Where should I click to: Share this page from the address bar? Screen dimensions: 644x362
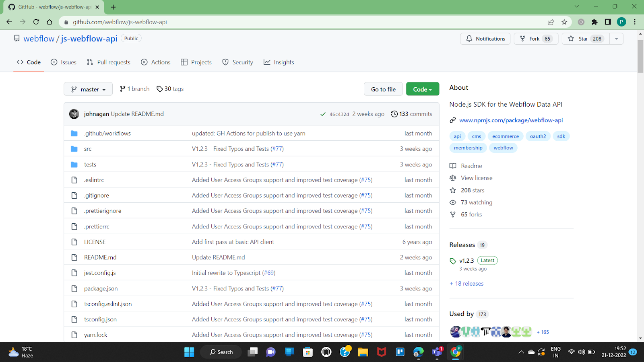pyautogui.click(x=551, y=22)
